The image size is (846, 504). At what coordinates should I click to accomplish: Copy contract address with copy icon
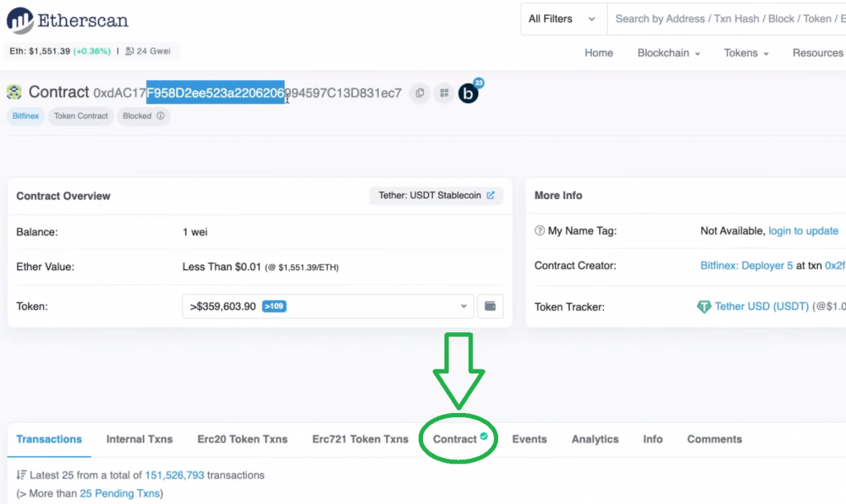[x=420, y=93]
